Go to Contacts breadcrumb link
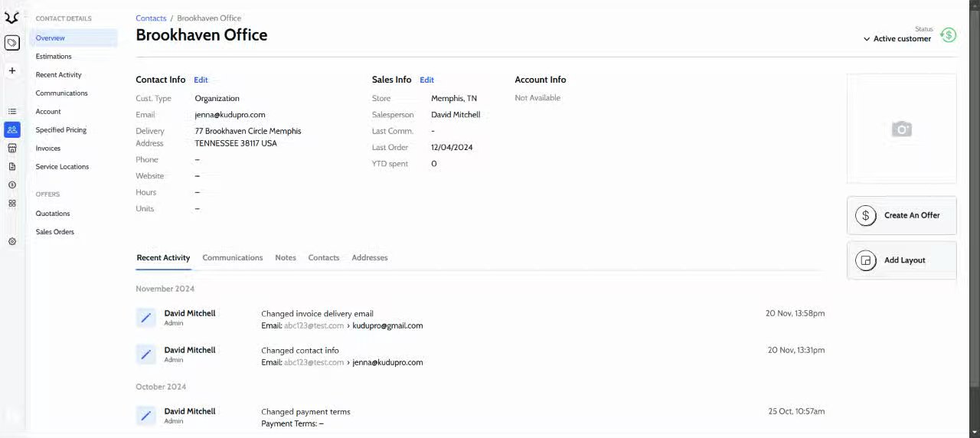Viewport: 980px width, 438px height. pyautogui.click(x=151, y=18)
